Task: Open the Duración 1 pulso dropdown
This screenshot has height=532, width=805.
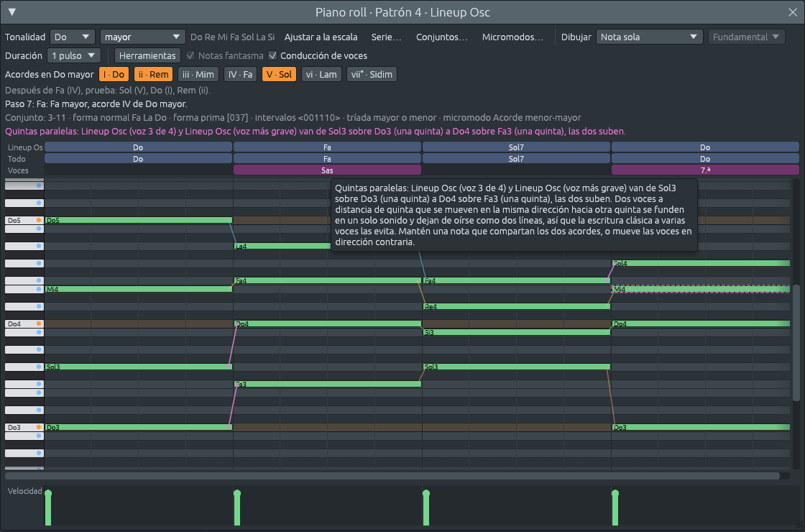Action: pyautogui.click(x=73, y=55)
